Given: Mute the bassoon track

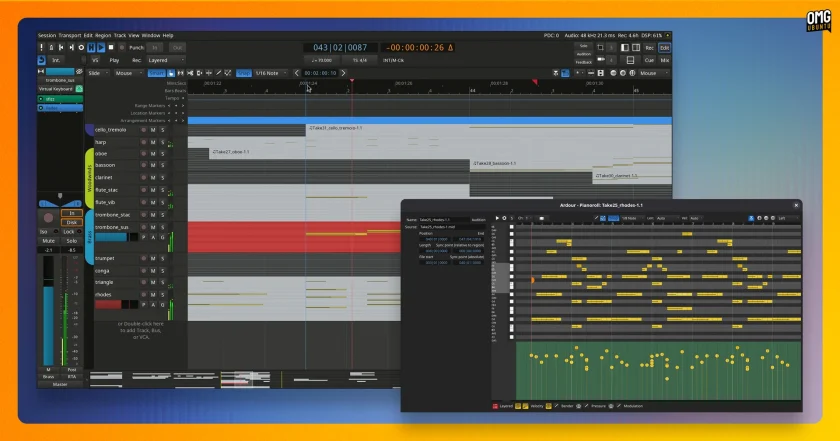Looking at the screenshot, I should click(x=153, y=165).
